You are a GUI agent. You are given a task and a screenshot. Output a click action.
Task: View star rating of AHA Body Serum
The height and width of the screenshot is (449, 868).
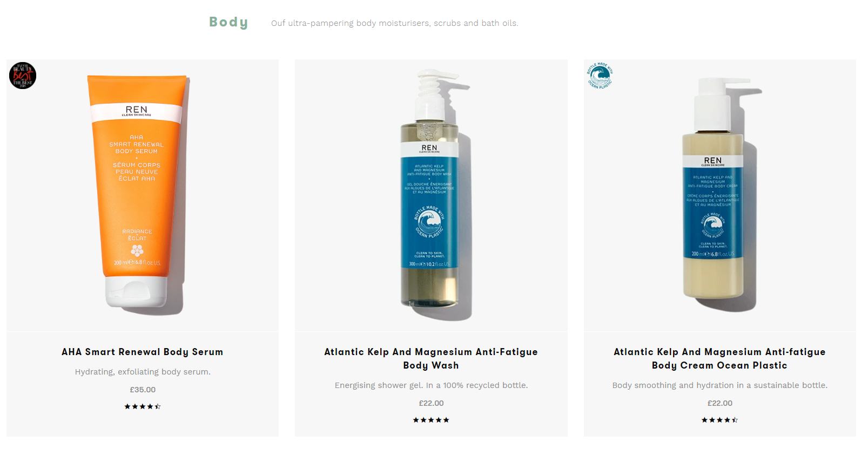pyautogui.click(x=143, y=406)
